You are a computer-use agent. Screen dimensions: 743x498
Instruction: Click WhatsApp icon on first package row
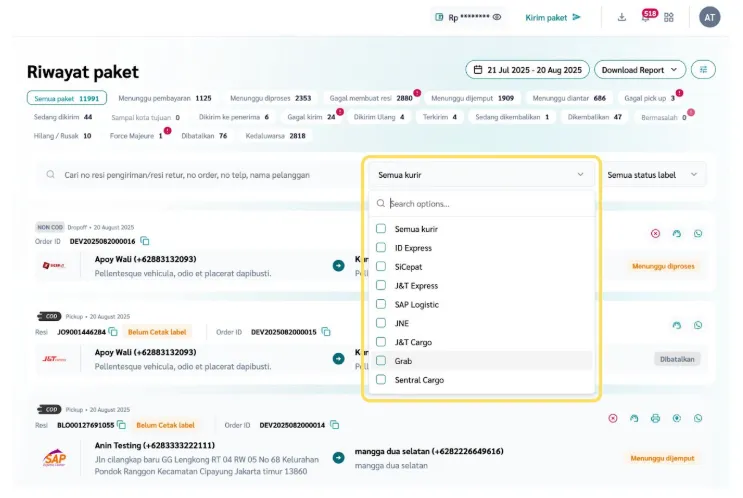(x=698, y=234)
